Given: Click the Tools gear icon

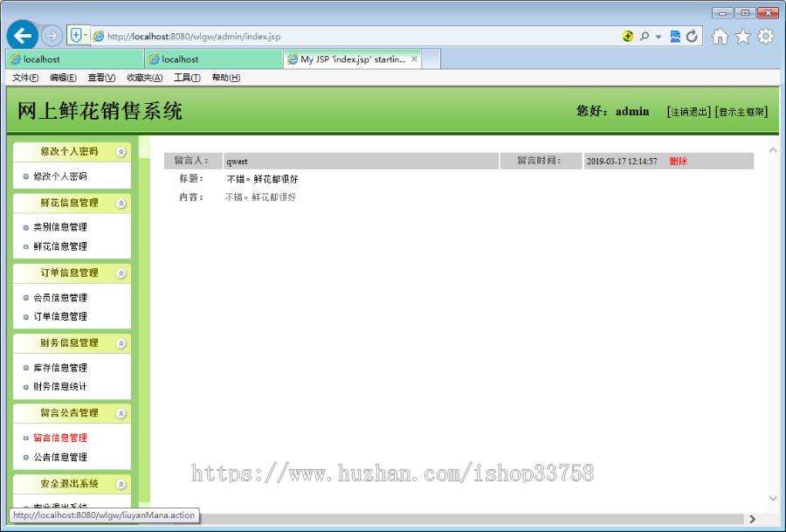Looking at the screenshot, I should point(766,37).
